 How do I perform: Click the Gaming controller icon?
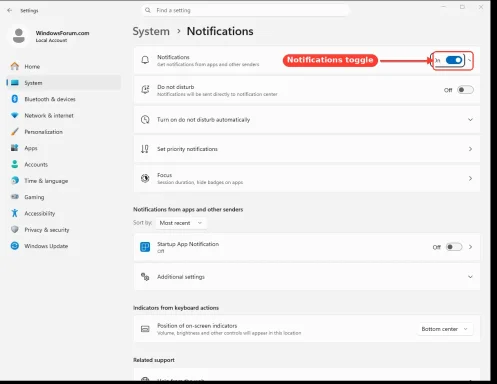[15, 197]
